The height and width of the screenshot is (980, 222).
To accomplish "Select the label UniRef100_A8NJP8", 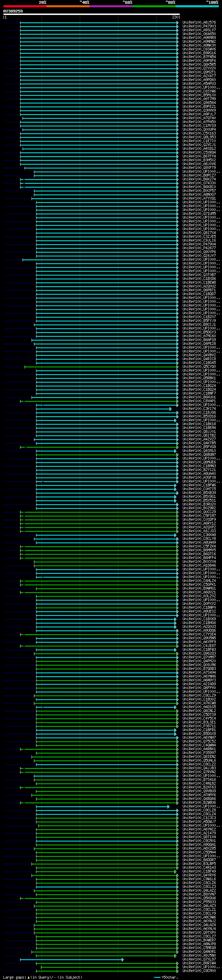I will pyautogui.click(x=199, y=944).
